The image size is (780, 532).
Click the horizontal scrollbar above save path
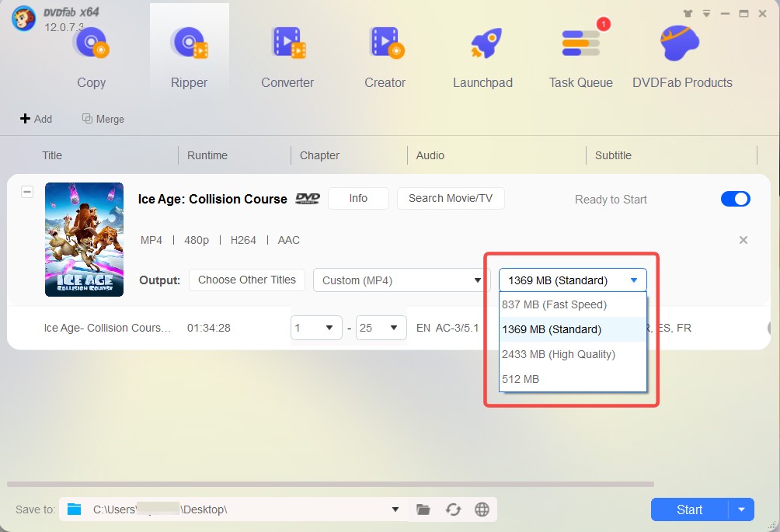(x=330, y=484)
